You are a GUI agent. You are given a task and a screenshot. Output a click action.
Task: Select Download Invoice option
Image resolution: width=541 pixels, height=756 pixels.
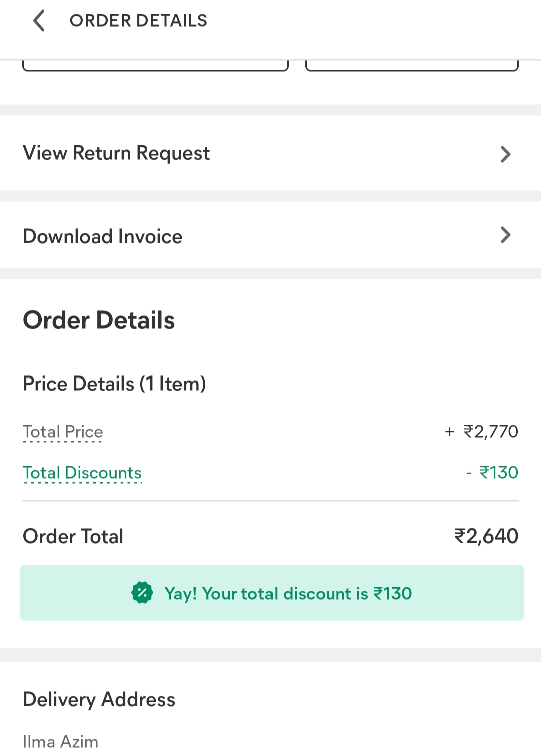tap(103, 236)
